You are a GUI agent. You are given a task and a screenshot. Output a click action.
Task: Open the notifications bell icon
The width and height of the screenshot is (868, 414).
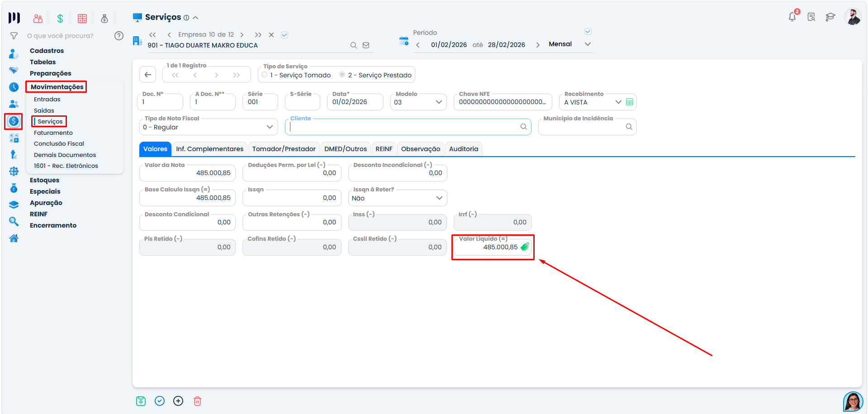[x=792, y=17]
